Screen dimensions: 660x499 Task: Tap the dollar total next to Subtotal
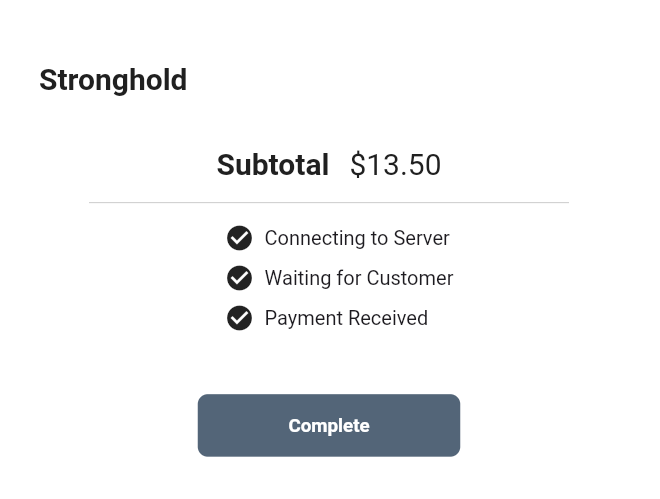tap(395, 165)
